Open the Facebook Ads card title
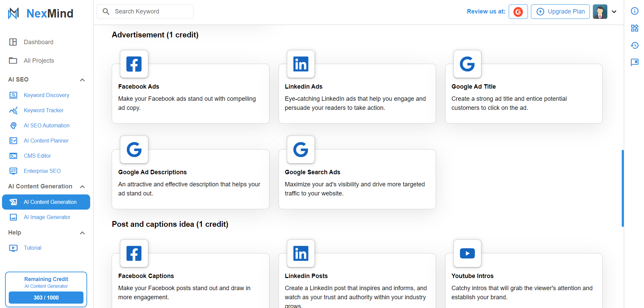Image resolution: width=644 pixels, height=308 pixels. tap(139, 87)
